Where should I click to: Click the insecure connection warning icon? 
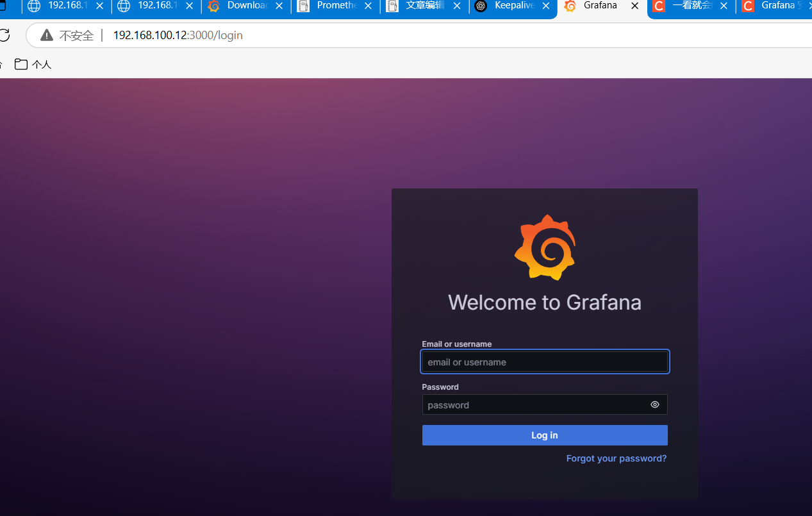coord(47,35)
